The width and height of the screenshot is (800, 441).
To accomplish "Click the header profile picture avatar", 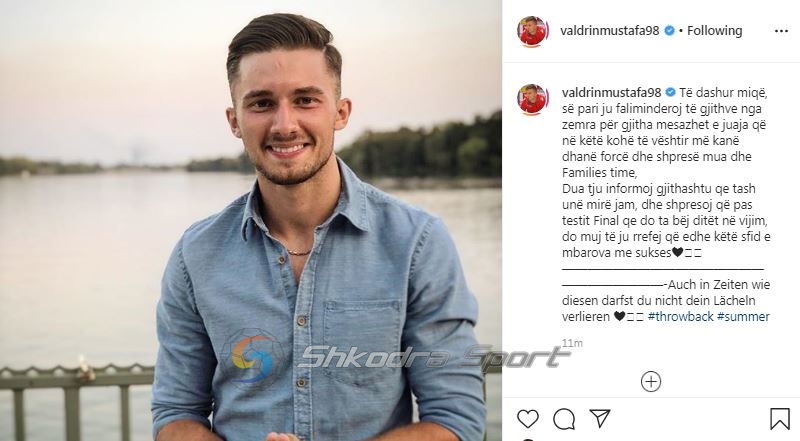I will click(533, 31).
